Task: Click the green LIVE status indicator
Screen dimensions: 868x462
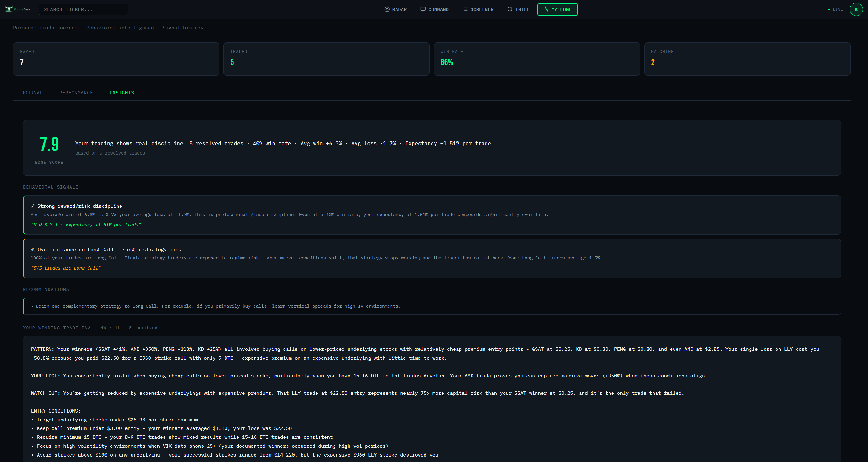Action: 835,9
